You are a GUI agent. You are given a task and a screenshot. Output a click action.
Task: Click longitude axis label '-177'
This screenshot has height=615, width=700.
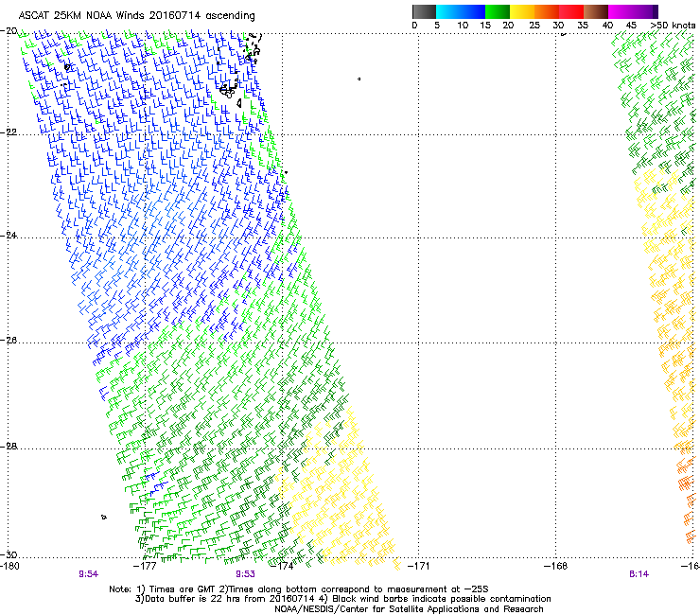145,567
